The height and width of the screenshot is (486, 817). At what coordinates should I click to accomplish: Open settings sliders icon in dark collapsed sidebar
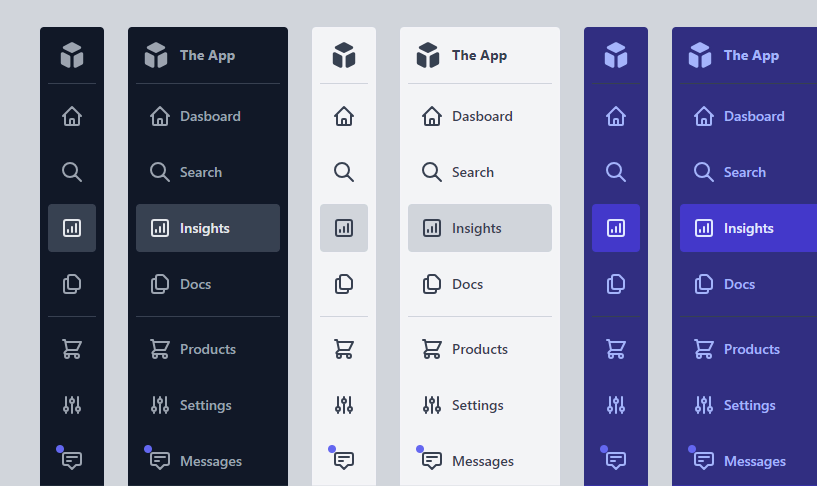[x=72, y=405]
